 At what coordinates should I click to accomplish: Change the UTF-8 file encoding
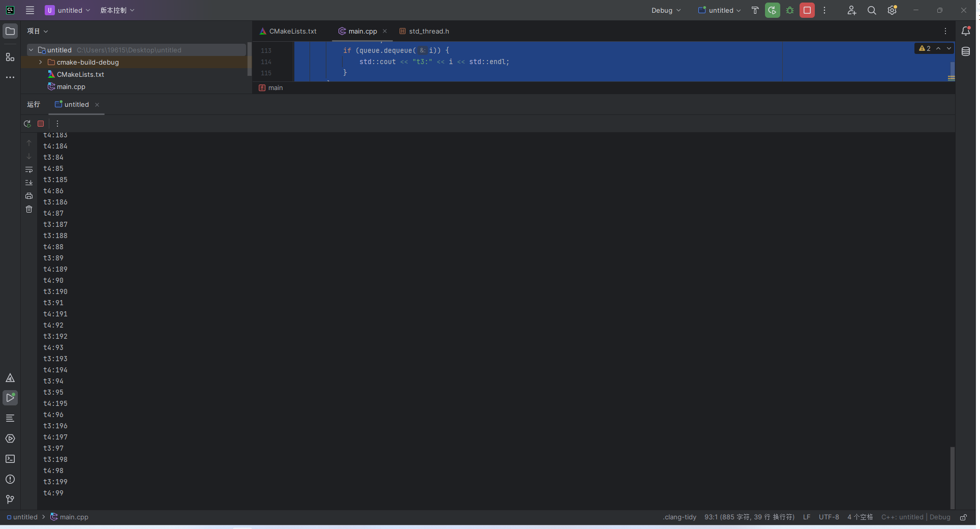(829, 517)
